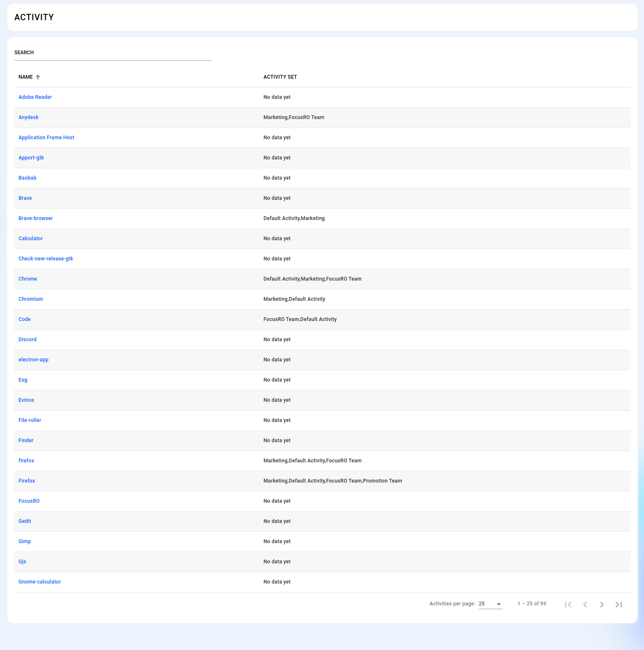Open the Code activity link

(24, 319)
